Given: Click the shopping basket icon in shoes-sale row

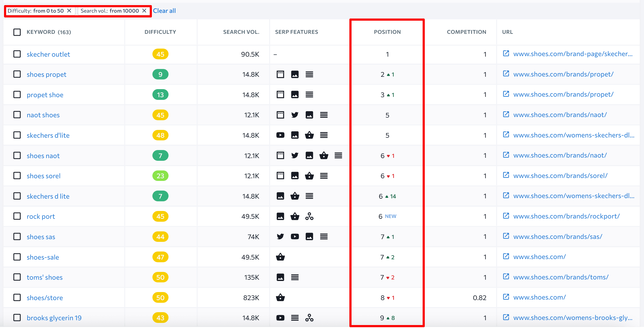Looking at the screenshot, I should (280, 257).
